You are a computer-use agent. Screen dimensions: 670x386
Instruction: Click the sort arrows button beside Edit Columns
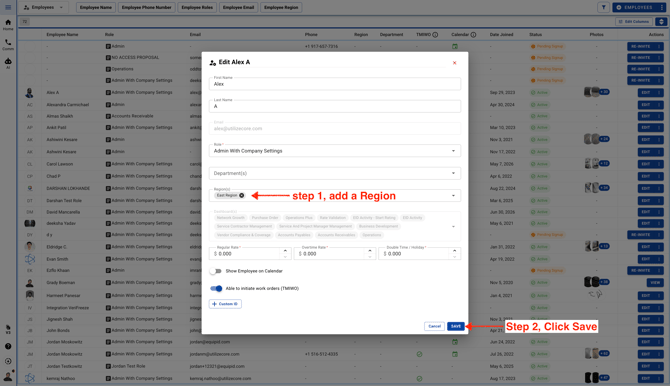click(661, 21)
